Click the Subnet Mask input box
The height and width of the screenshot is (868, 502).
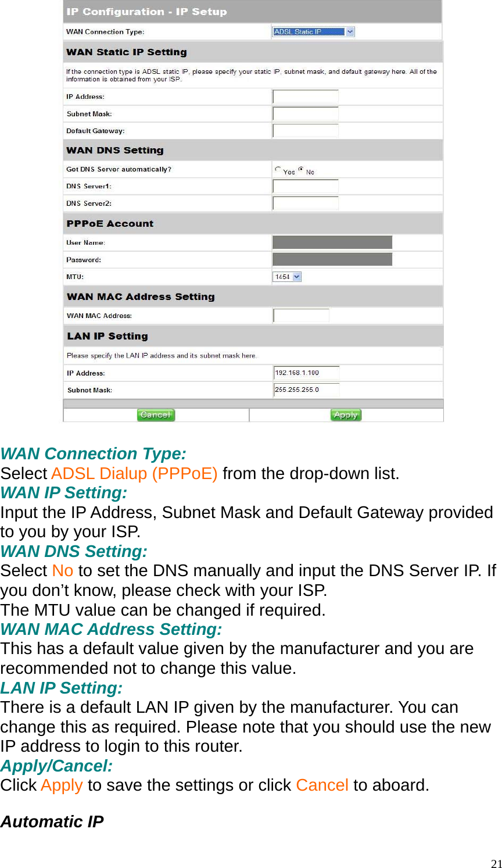coord(305,113)
